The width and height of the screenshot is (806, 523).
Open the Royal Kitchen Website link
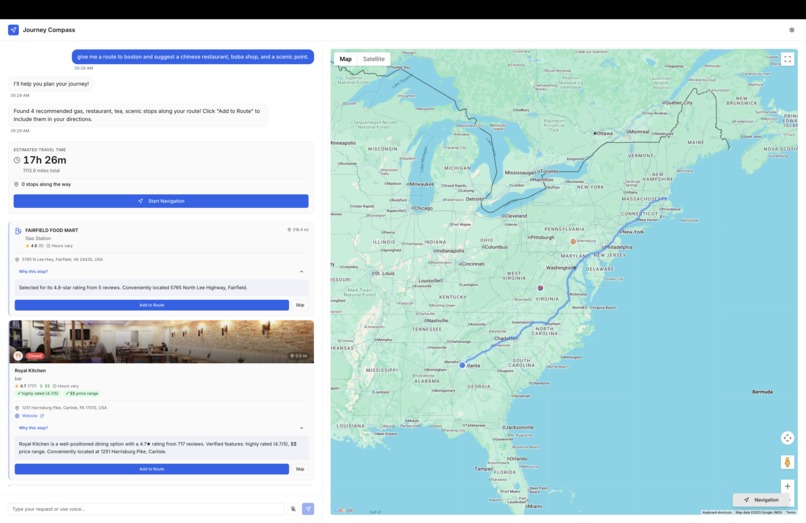coord(30,416)
